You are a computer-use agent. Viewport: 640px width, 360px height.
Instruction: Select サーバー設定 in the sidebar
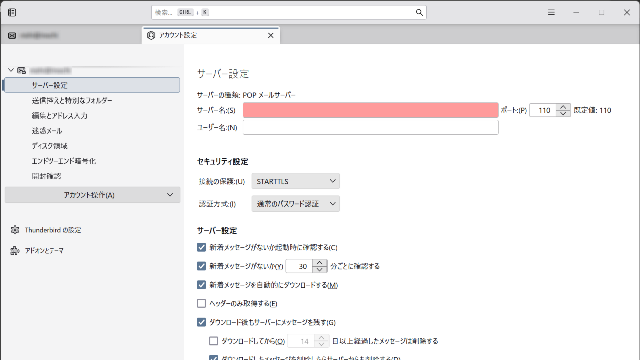(x=92, y=85)
